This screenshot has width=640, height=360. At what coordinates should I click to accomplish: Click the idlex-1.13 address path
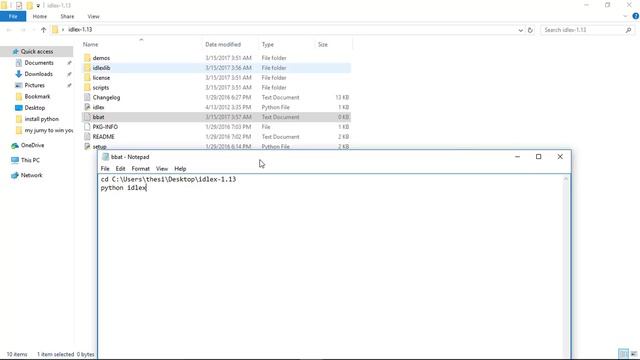tap(80, 29)
